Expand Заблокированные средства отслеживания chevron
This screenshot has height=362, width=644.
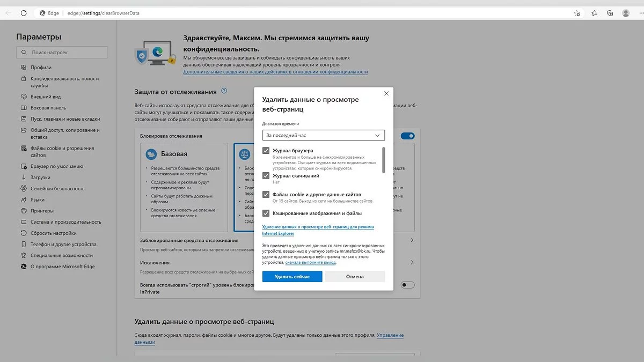tap(412, 240)
